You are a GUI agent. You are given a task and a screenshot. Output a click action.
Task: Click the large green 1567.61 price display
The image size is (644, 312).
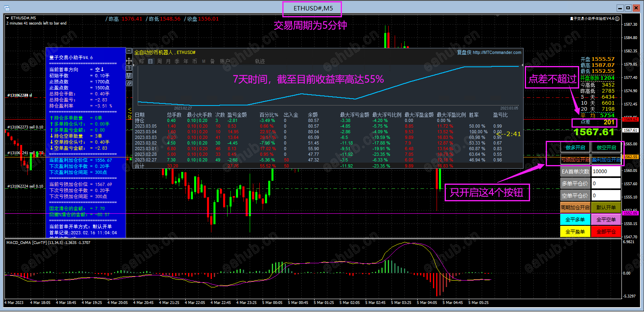click(594, 132)
